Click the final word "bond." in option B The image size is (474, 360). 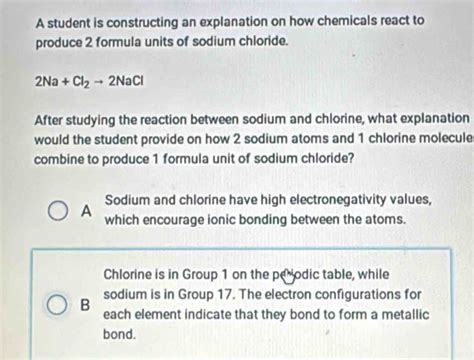click(x=119, y=334)
